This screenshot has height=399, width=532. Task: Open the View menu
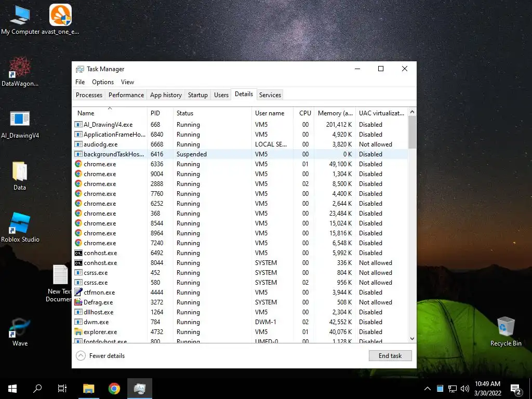(128, 82)
